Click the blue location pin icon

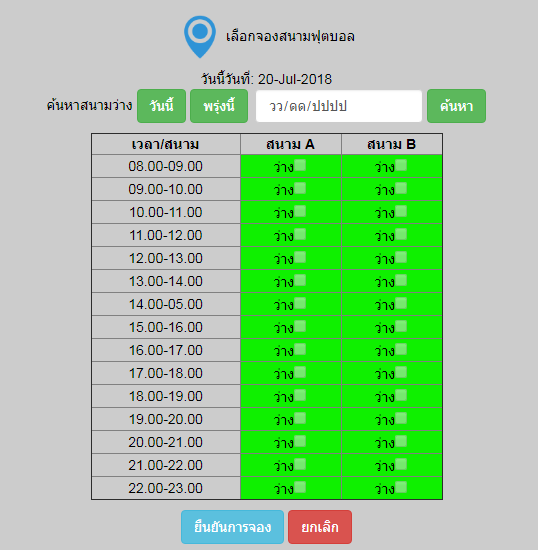pos(200,37)
